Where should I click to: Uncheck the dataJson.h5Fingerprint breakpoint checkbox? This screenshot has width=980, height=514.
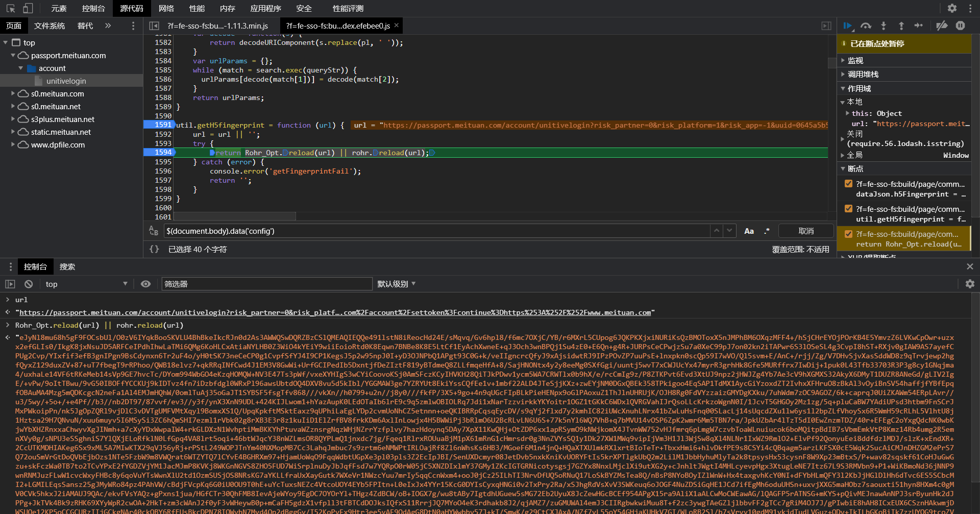(x=848, y=184)
